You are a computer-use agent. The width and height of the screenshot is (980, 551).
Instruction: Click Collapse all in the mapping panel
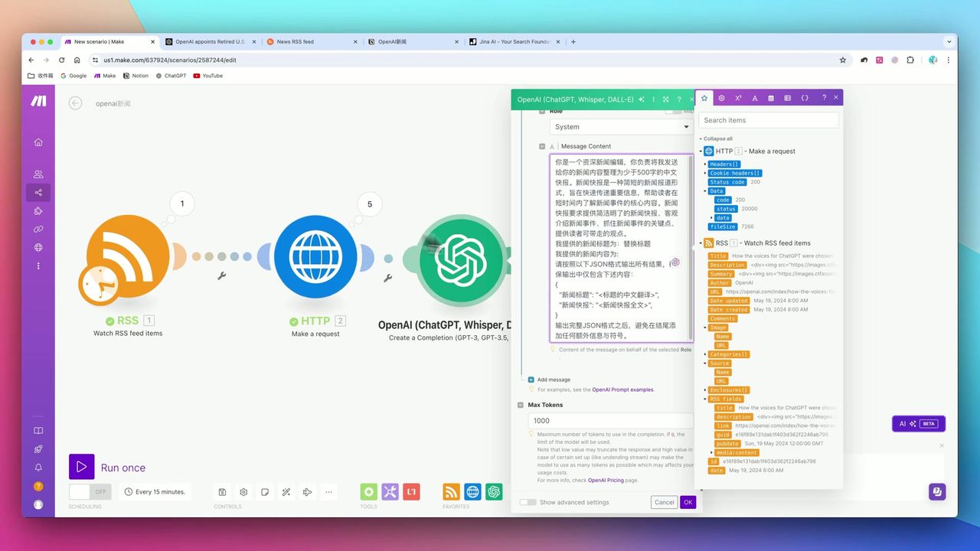(720, 139)
